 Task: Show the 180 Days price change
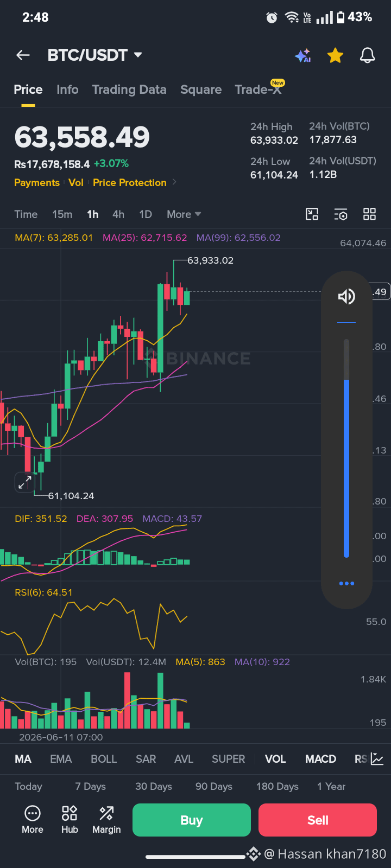click(x=278, y=787)
